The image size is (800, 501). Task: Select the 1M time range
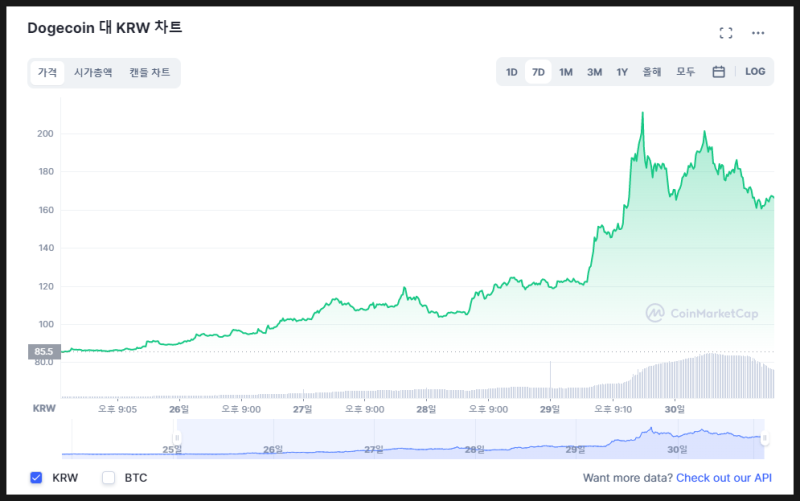click(566, 72)
